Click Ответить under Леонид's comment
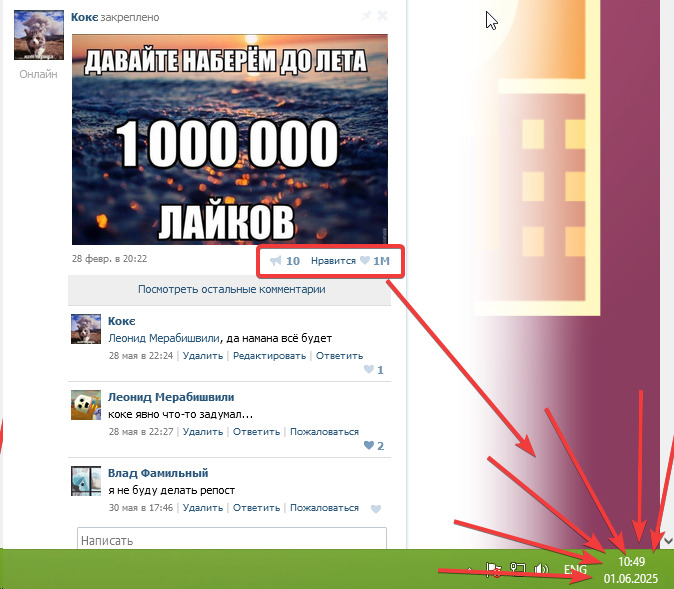Viewport: 674px width, 589px height. click(x=257, y=432)
